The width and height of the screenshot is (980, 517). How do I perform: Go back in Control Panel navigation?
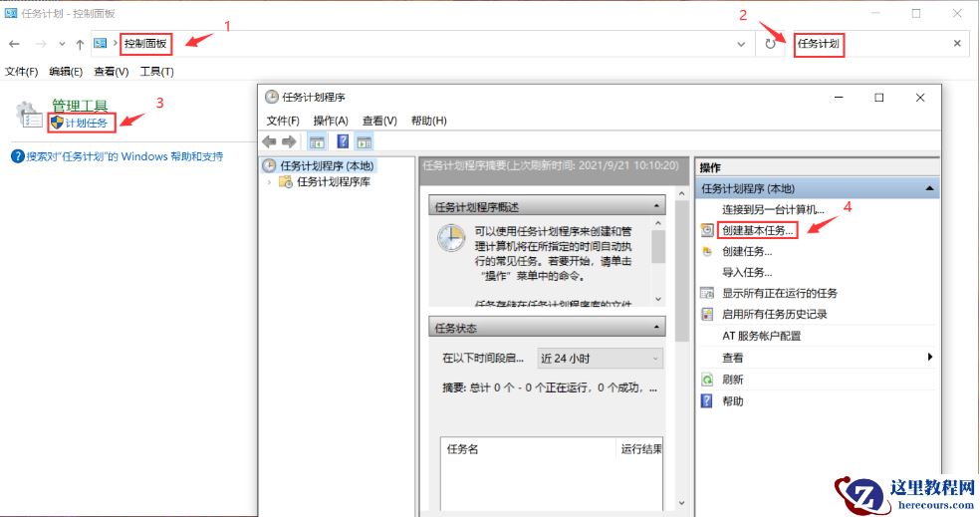(14, 44)
